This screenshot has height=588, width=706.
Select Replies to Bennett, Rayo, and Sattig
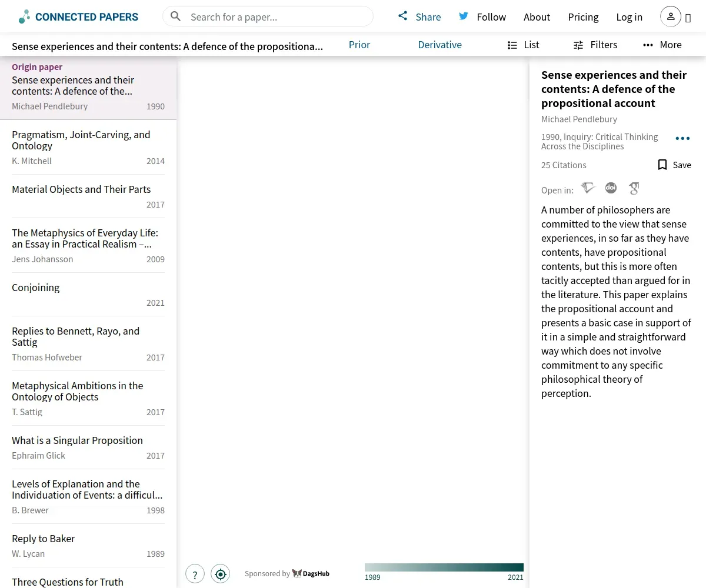coord(88,343)
